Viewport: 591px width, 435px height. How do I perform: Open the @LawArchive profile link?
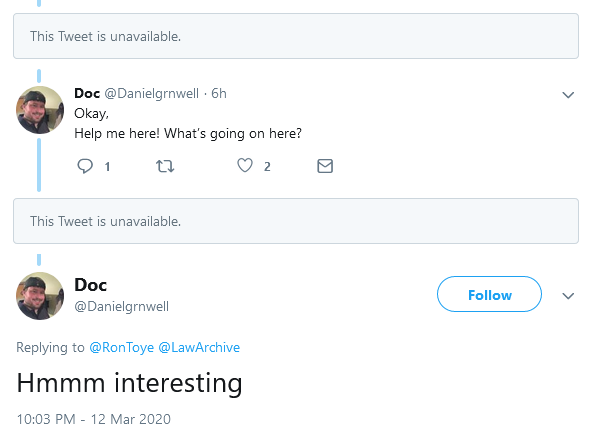(199, 347)
